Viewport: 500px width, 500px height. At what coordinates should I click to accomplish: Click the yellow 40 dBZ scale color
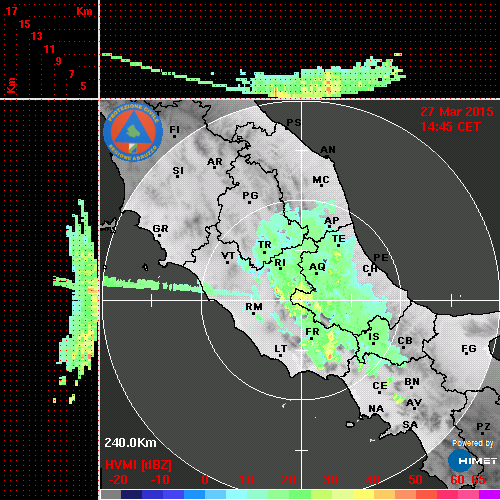363,494
